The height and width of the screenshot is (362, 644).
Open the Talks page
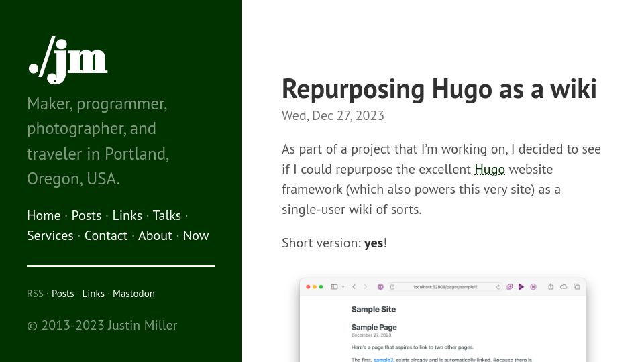coord(167,215)
